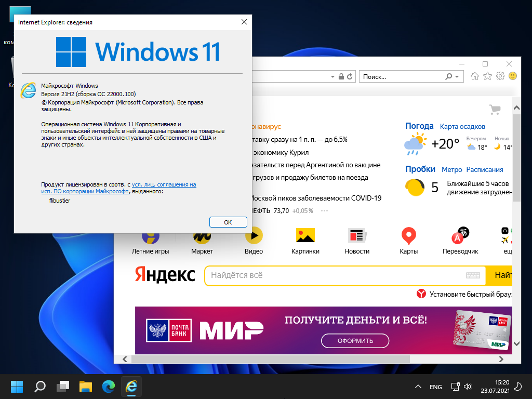Open Yandex Карты map pin icon
532x399 pixels.
coord(408,236)
